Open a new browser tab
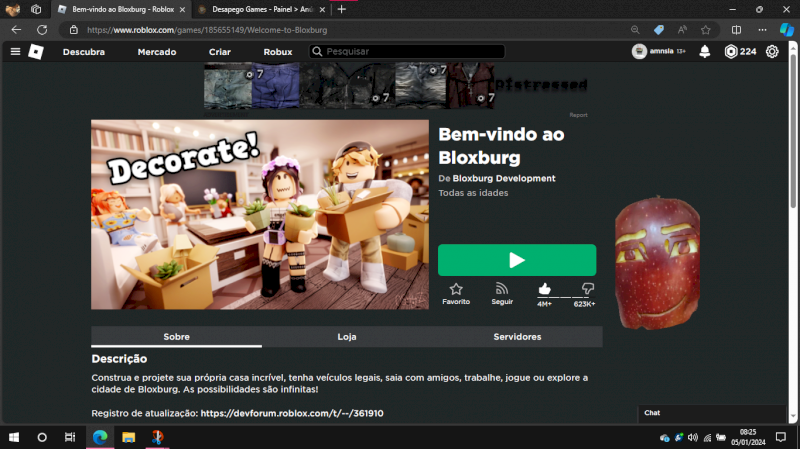This screenshot has width=800, height=449. point(342,9)
